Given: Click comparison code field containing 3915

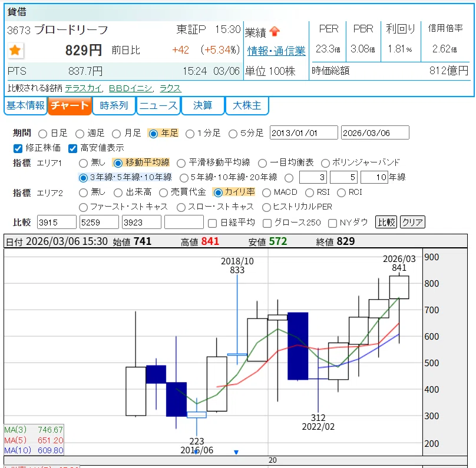Looking at the screenshot, I should coord(57,223).
